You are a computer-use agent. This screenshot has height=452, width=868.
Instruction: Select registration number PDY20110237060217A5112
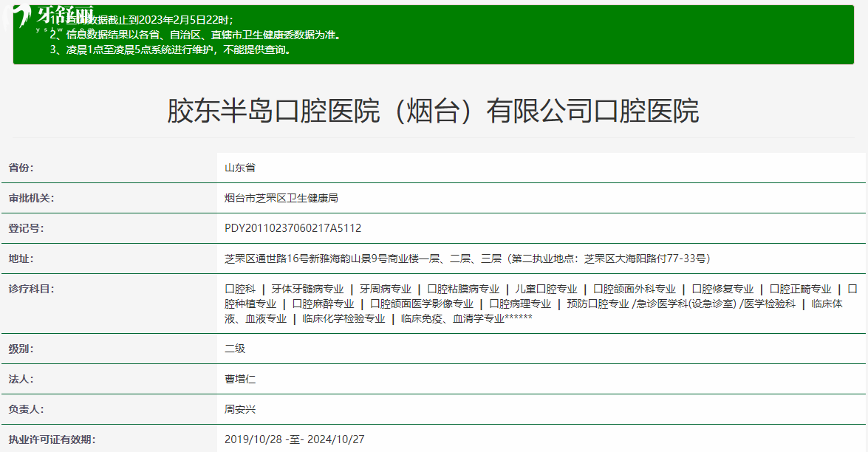click(293, 228)
